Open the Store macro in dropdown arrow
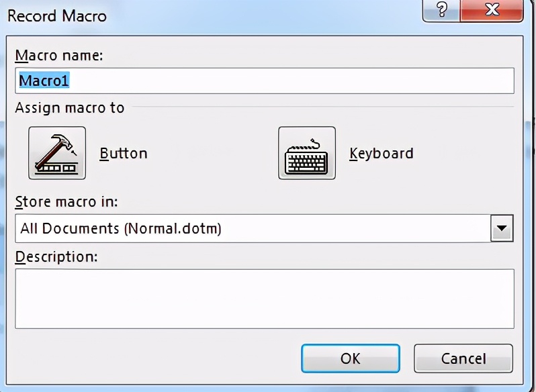536x392 pixels. [502, 228]
